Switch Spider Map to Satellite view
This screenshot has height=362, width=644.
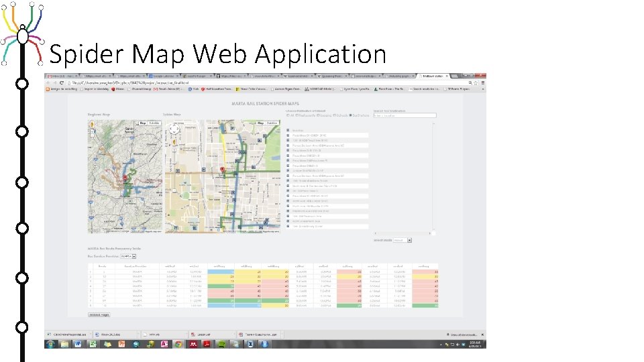[272, 123]
